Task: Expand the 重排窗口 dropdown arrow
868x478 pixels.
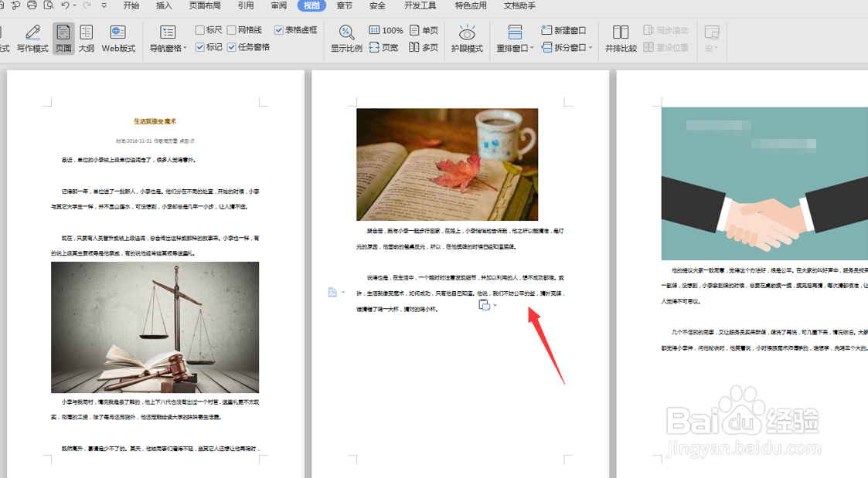Action: [532, 49]
